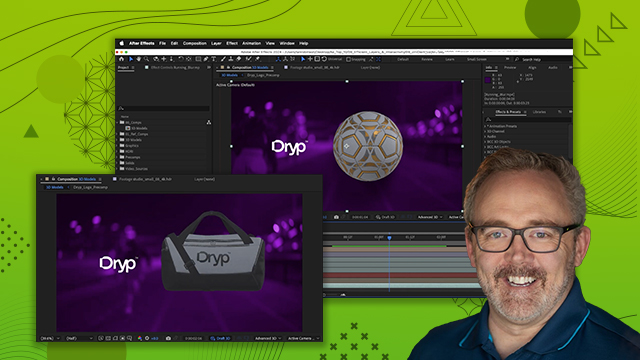
Task: Select the Rotation tool
Action: pos(181,59)
